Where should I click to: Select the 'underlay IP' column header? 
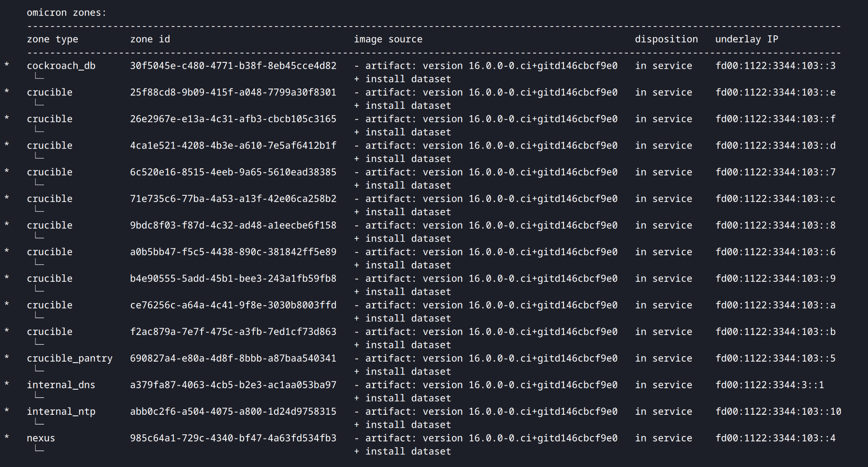click(x=747, y=39)
